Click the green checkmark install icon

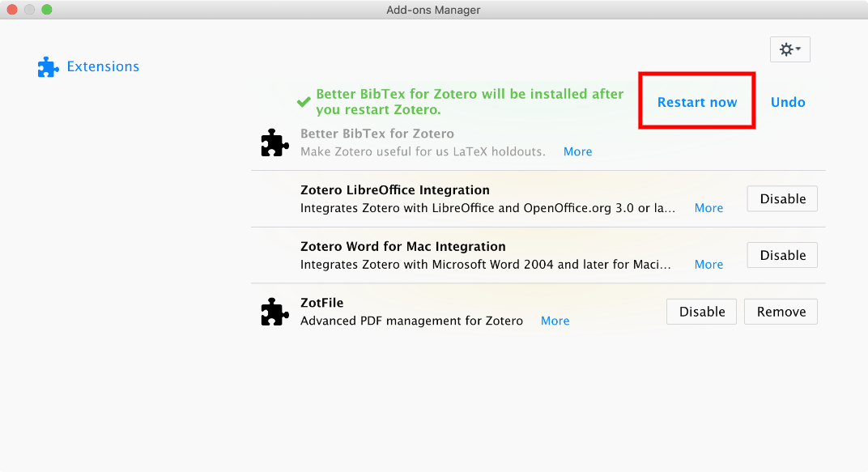click(304, 102)
